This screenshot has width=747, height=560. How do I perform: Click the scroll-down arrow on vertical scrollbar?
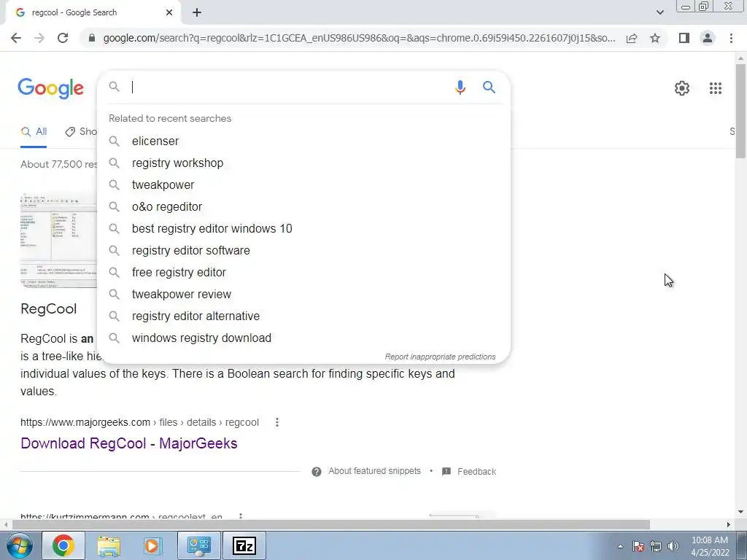click(x=741, y=513)
